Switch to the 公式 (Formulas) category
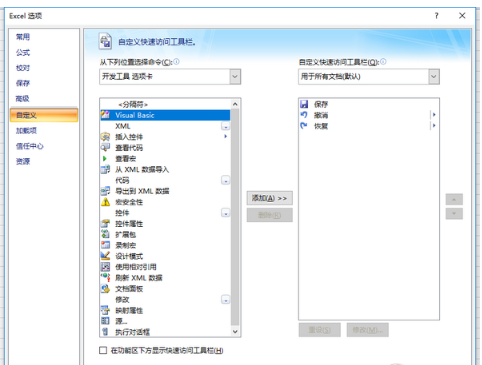Screen dimensions: 482x365 click(44, 52)
